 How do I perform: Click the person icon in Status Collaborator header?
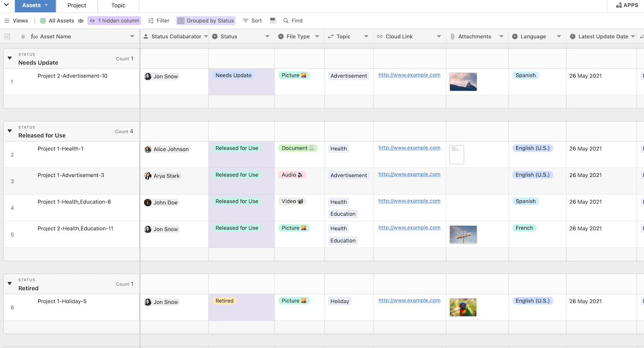click(x=146, y=37)
